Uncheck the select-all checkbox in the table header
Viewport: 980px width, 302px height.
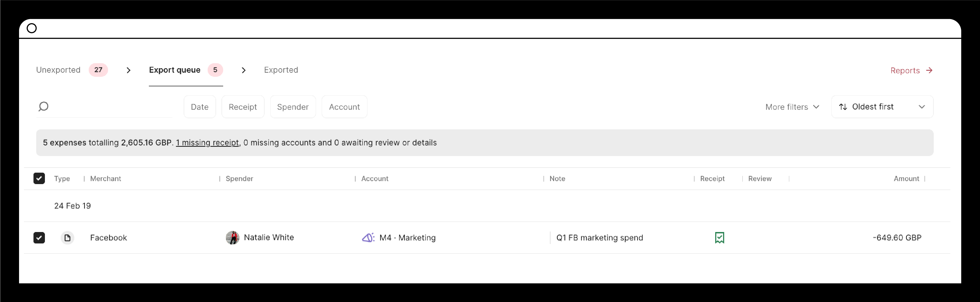point(39,178)
